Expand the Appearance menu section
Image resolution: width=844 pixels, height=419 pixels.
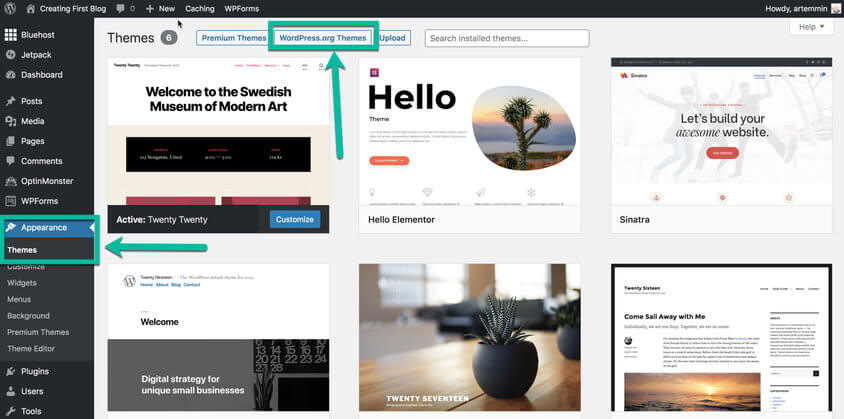44,227
